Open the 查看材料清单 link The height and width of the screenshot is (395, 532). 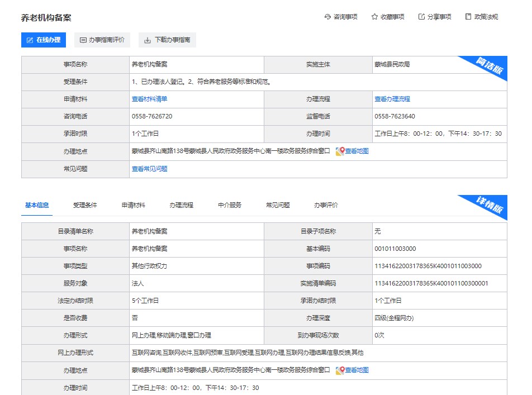click(x=149, y=99)
